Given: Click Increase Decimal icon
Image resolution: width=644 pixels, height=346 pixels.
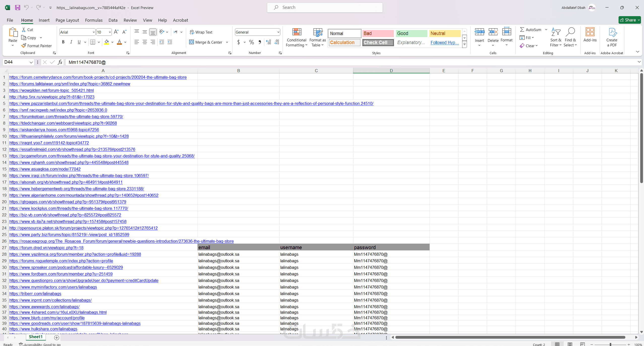Looking at the screenshot, I should coord(268,42).
